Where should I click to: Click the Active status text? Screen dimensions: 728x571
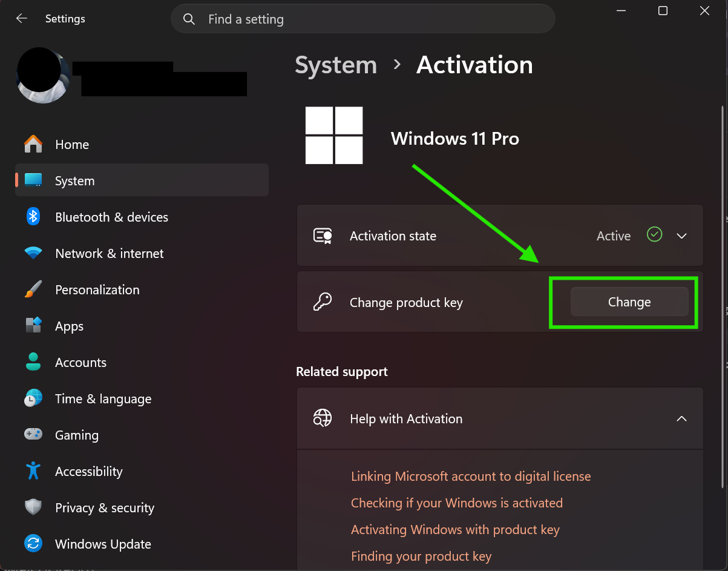[x=614, y=236]
